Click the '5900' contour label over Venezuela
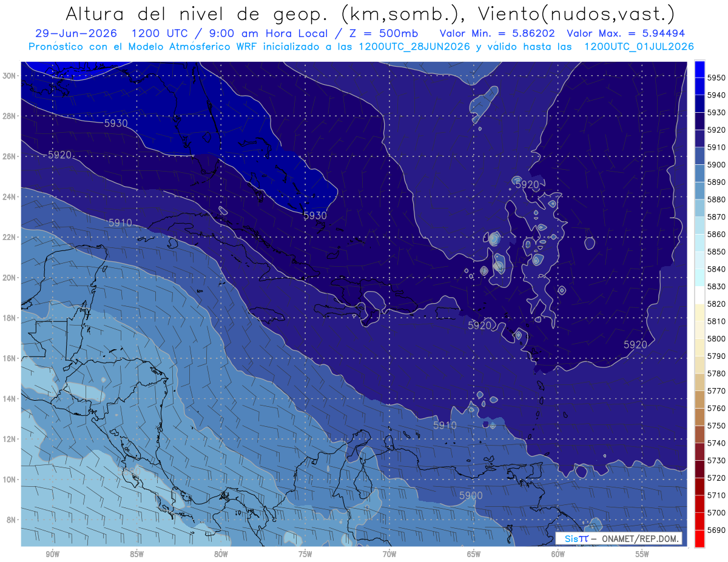728x562 pixels. coord(471,495)
